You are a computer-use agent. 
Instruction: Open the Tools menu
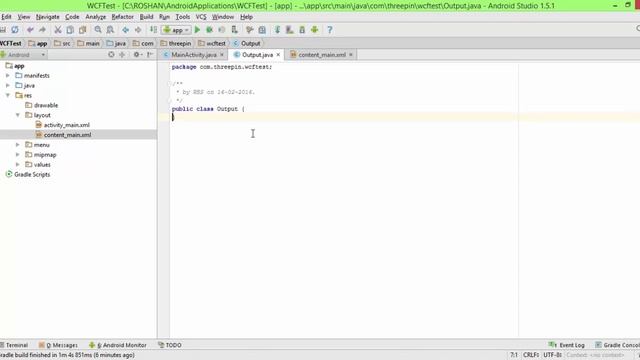(182, 17)
